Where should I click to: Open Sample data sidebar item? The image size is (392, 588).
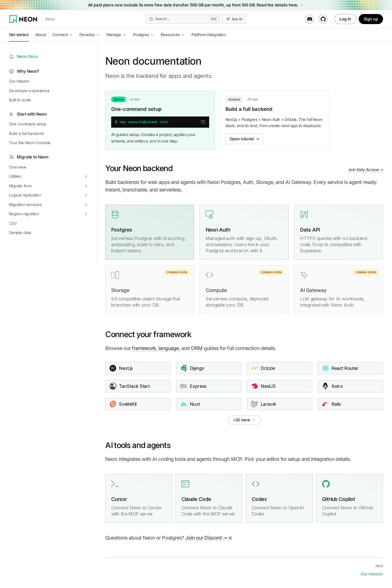coord(20,233)
